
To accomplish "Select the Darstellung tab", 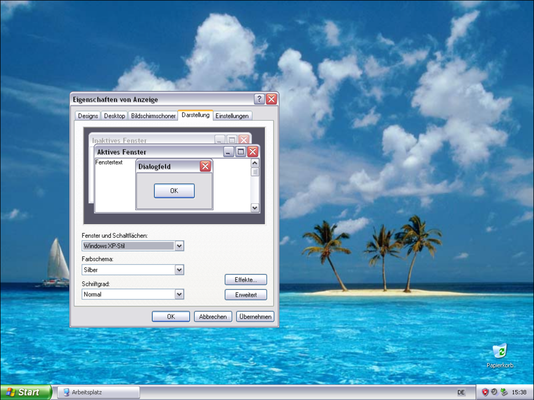I will tap(195, 115).
